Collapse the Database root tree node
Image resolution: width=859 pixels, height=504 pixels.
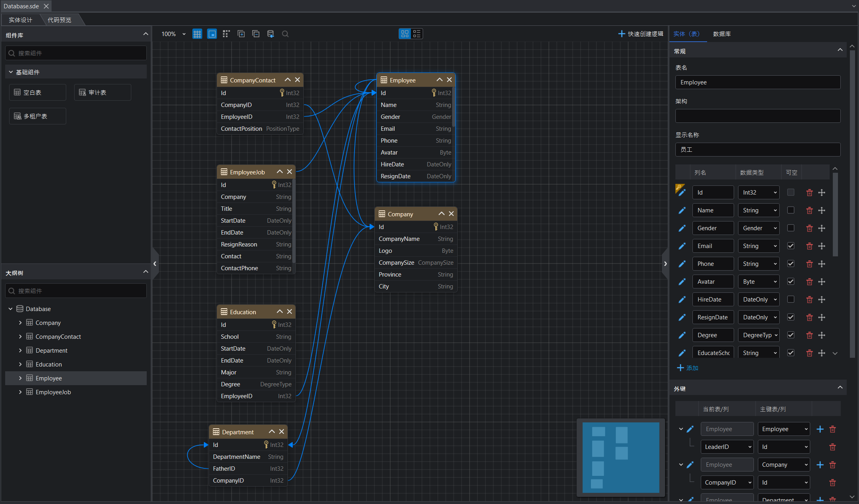pos(11,309)
